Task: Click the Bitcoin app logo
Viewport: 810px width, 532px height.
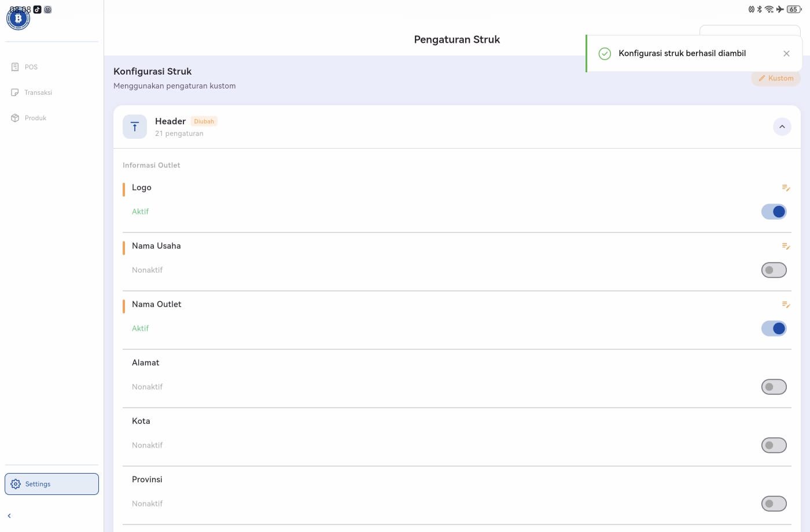Action: point(18,18)
